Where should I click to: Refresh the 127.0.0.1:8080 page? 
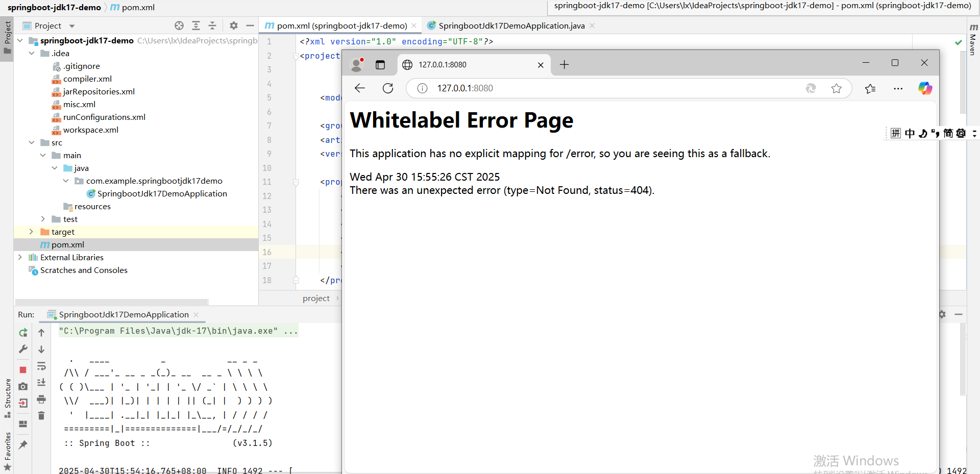pyautogui.click(x=388, y=88)
